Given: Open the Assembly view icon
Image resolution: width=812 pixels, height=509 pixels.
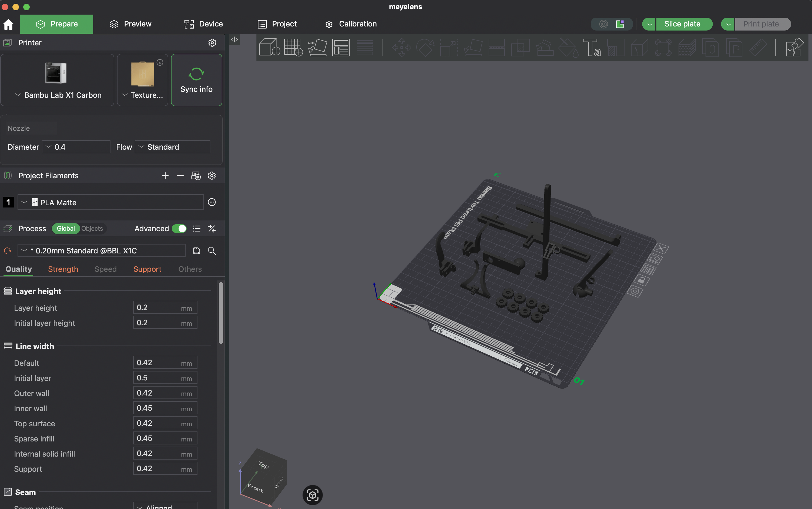Looking at the screenshot, I should point(794,47).
